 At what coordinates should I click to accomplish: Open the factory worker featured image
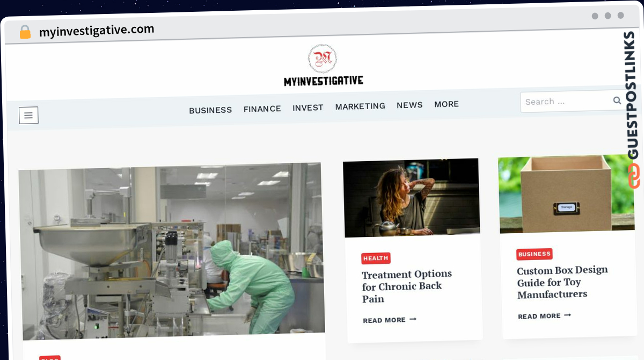pyautogui.click(x=172, y=251)
